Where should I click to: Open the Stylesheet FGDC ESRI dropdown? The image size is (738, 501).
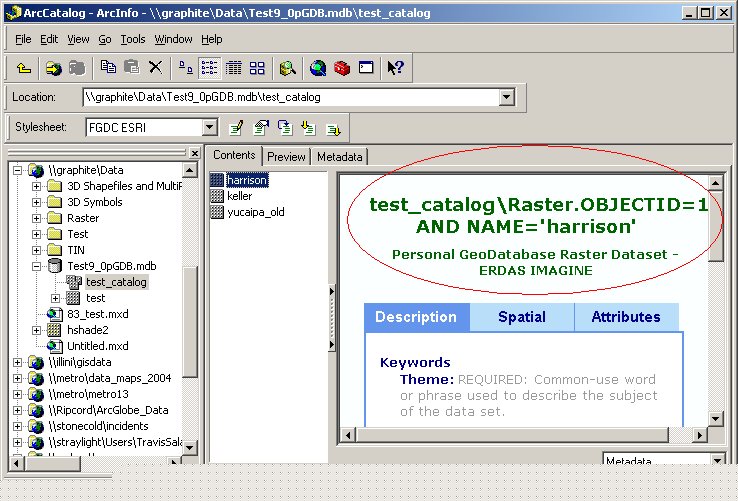coord(210,127)
